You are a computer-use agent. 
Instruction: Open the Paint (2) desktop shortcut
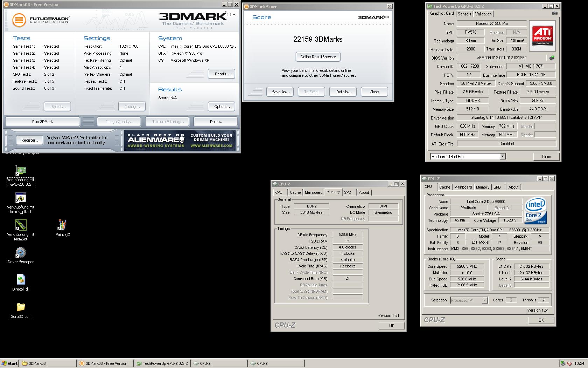[x=63, y=228]
